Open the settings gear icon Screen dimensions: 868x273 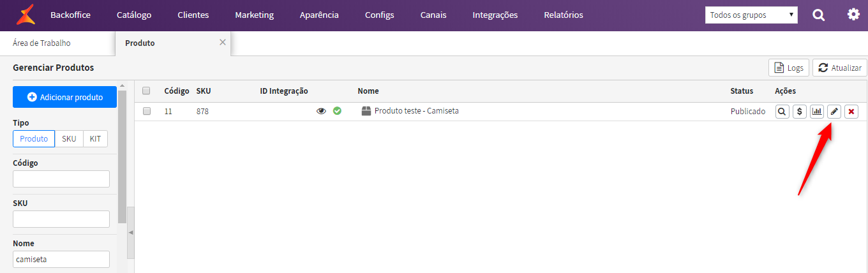(x=853, y=14)
